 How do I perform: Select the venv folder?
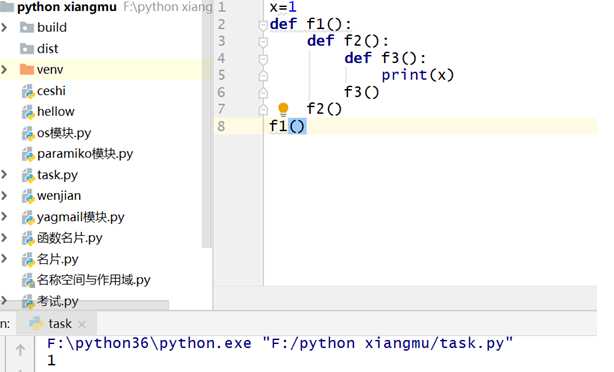click(50, 70)
